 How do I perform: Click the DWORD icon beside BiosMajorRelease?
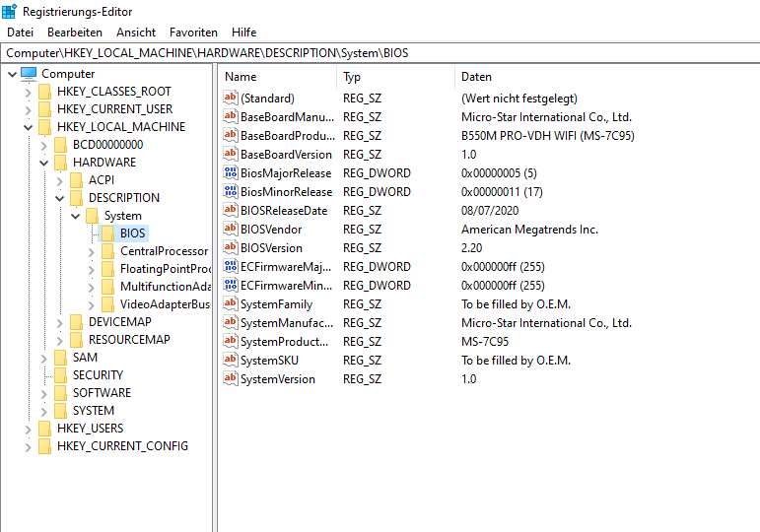pyautogui.click(x=231, y=173)
